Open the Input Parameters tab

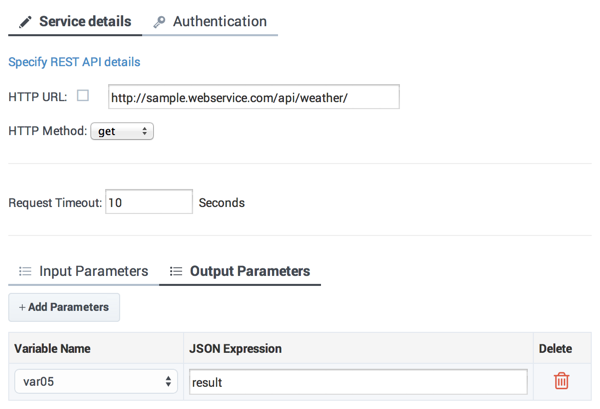pos(93,271)
